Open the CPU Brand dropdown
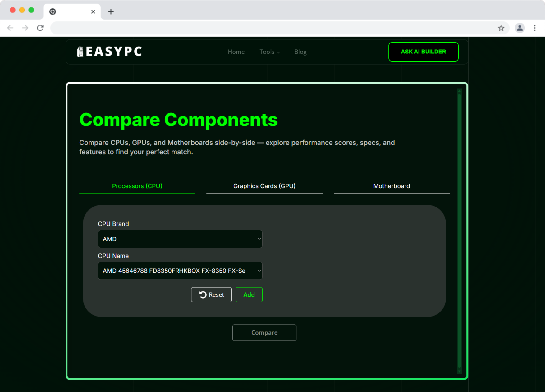 click(x=180, y=239)
